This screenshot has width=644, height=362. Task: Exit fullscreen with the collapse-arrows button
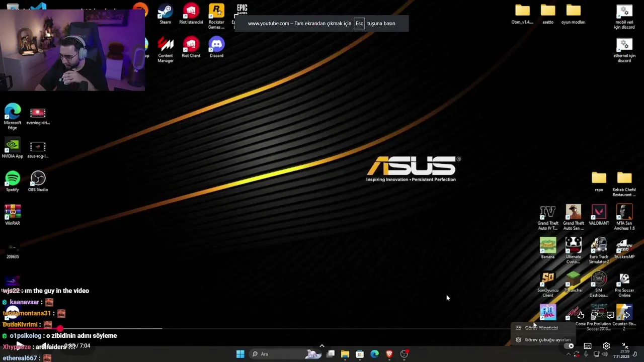tap(625, 346)
